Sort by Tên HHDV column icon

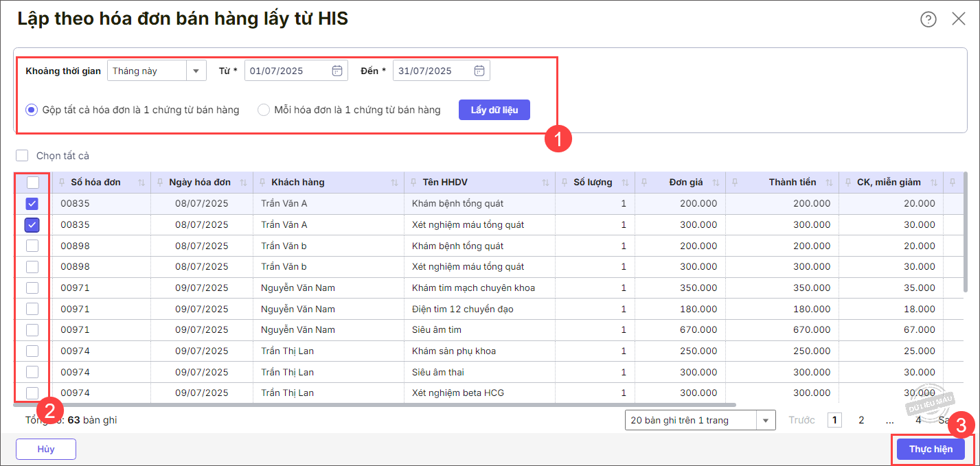coord(545,183)
